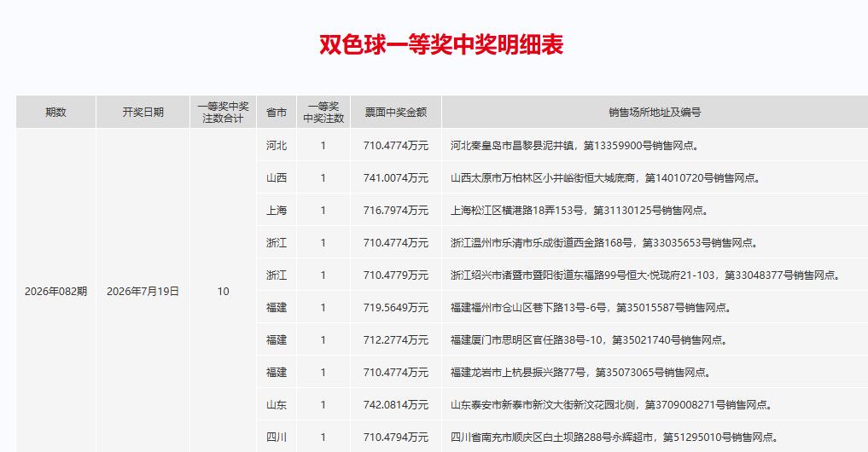Click address 四川省南充市顺庆区 第51295010号
Viewport: 868px width, 452px height.
(x=615, y=437)
